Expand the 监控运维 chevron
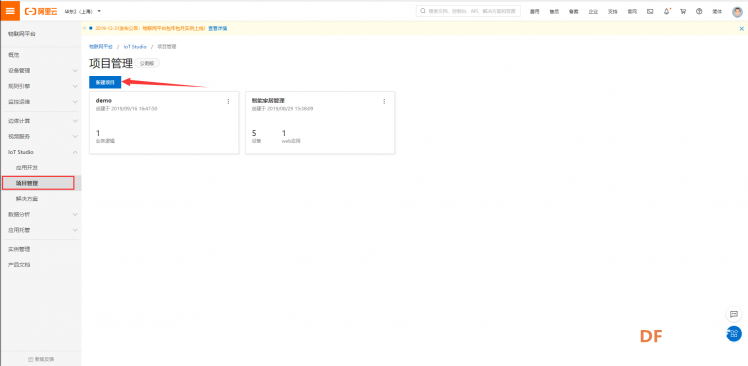748x366 pixels. coord(75,102)
